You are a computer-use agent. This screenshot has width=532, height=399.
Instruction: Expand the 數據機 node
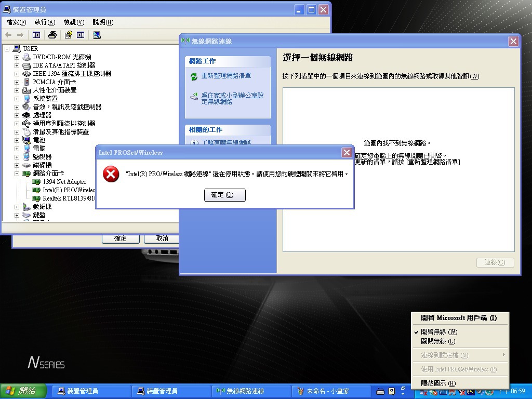17,207
